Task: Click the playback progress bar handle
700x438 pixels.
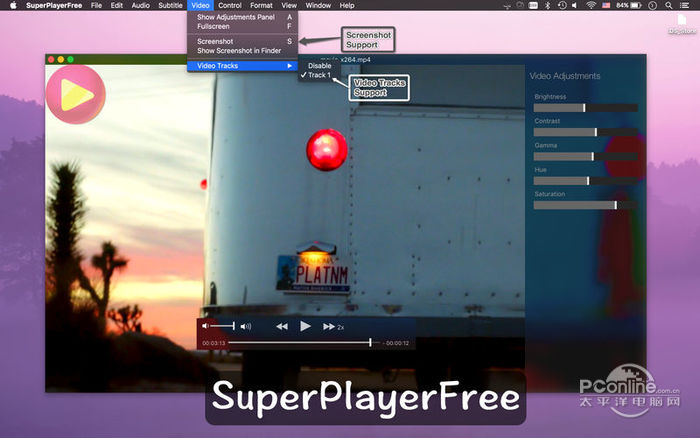Action: pyautogui.click(x=370, y=343)
